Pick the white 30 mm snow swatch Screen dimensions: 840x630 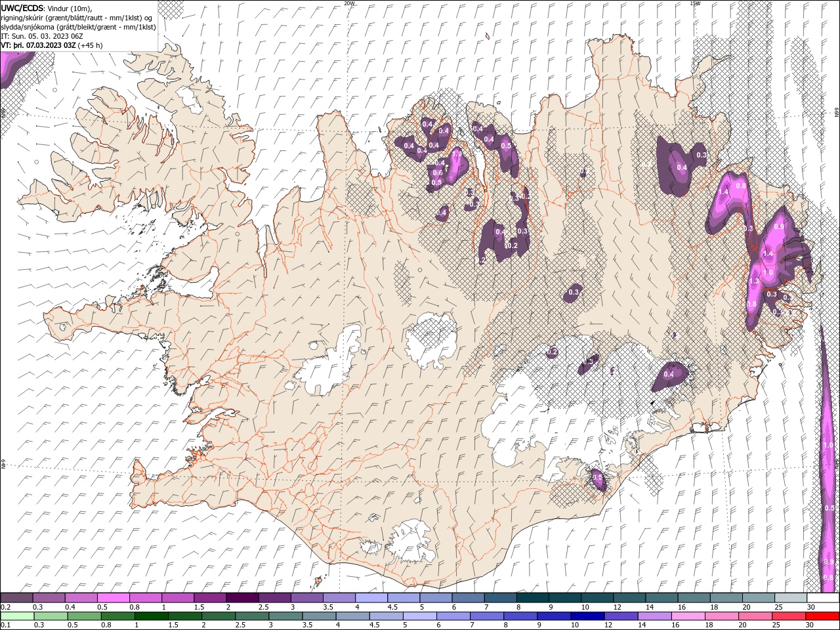[x=823, y=598]
